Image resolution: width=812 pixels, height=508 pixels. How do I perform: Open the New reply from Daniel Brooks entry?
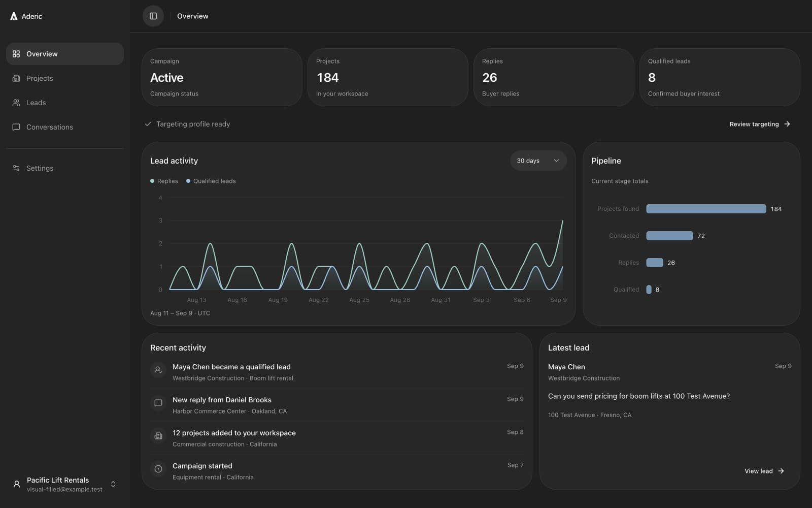pos(337,405)
